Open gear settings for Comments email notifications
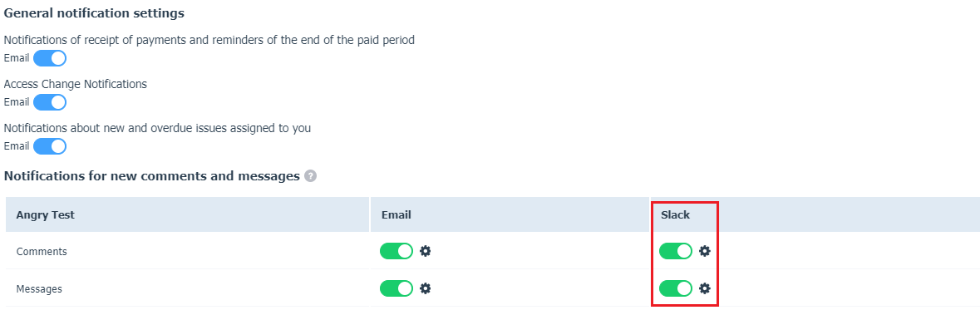Image resolution: width=980 pixels, height=310 pixels. click(x=426, y=251)
